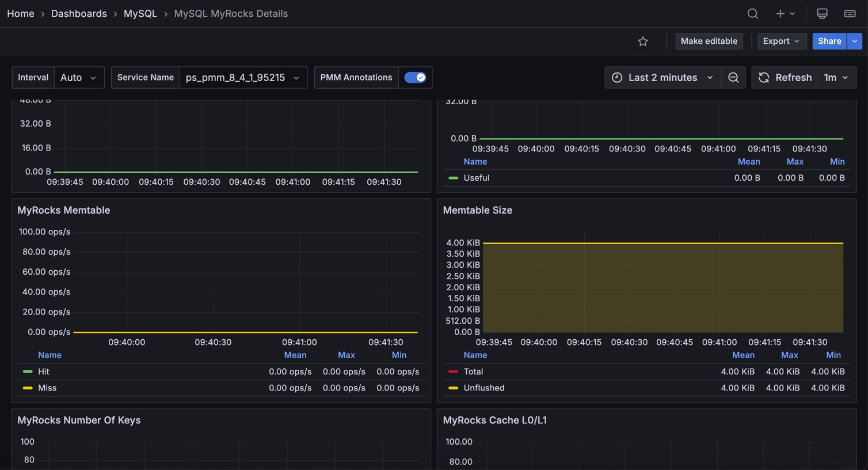Open the plus new-item menu
868x470 pixels.
[x=785, y=14]
